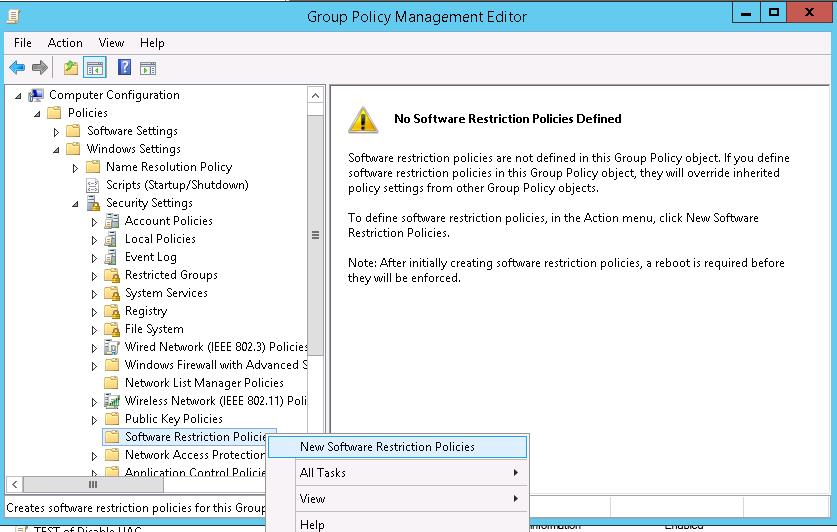Click the Local Policies icon

coord(111,239)
